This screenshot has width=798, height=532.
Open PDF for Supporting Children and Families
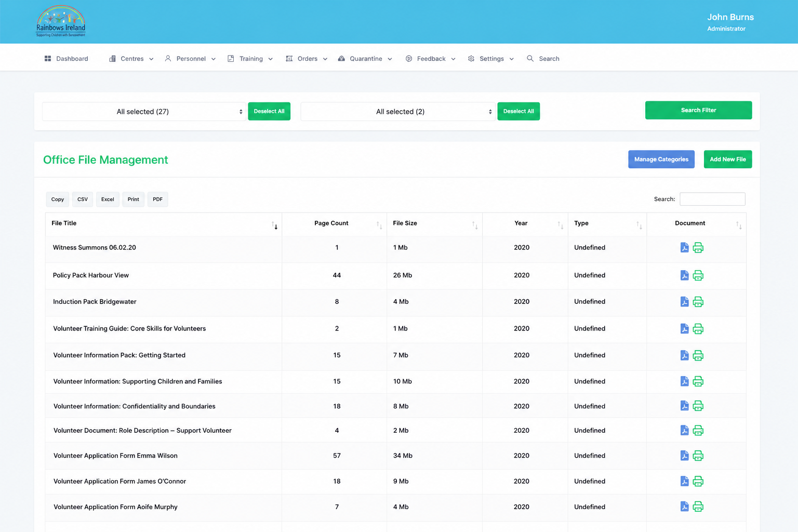(x=684, y=381)
